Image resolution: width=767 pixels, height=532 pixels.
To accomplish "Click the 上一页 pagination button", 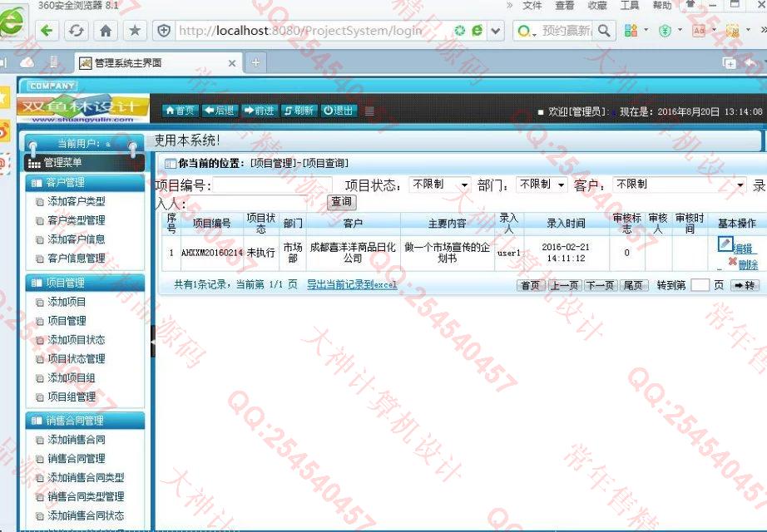I will coord(565,286).
